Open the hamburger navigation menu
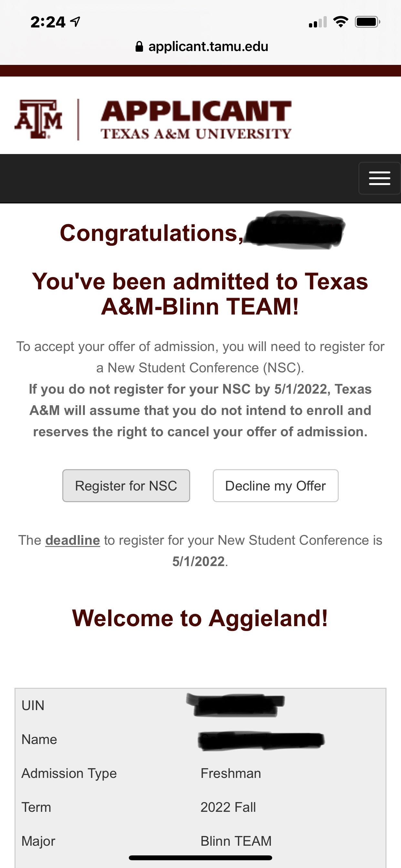Screen dimensions: 401x868 pyautogui.click(x=379, y=178)
